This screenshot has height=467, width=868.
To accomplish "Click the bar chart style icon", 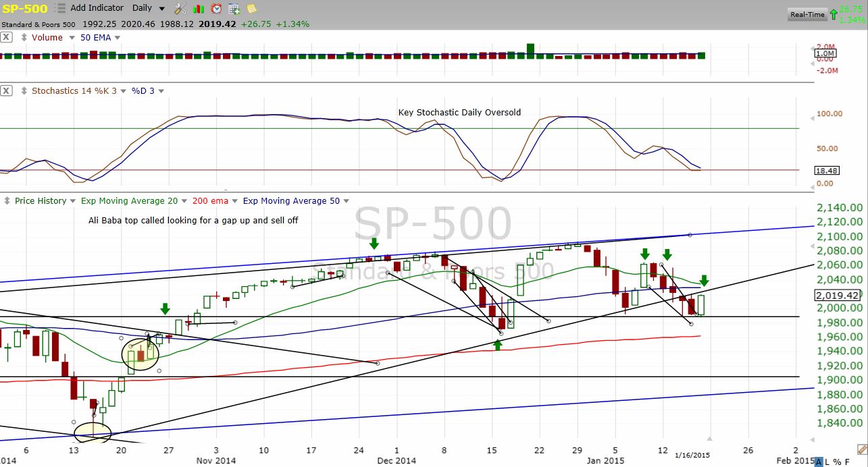I will [199, 8].
